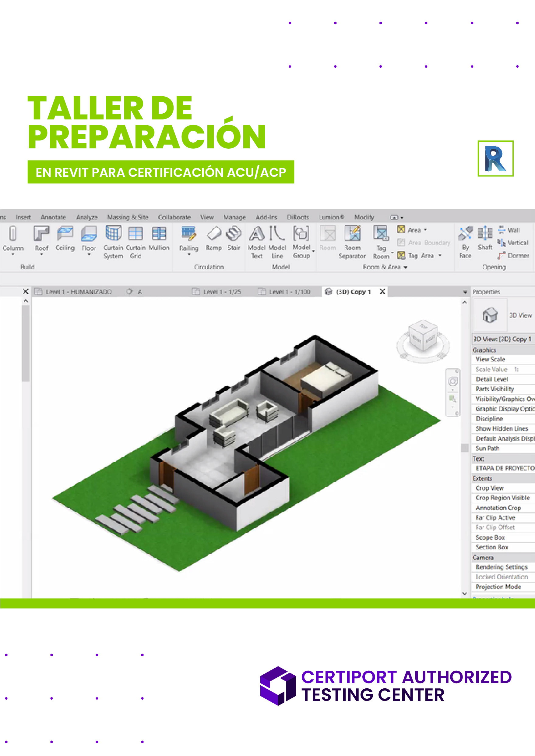
Task: Select the Ceiling tool
Action: click(65, 238)
